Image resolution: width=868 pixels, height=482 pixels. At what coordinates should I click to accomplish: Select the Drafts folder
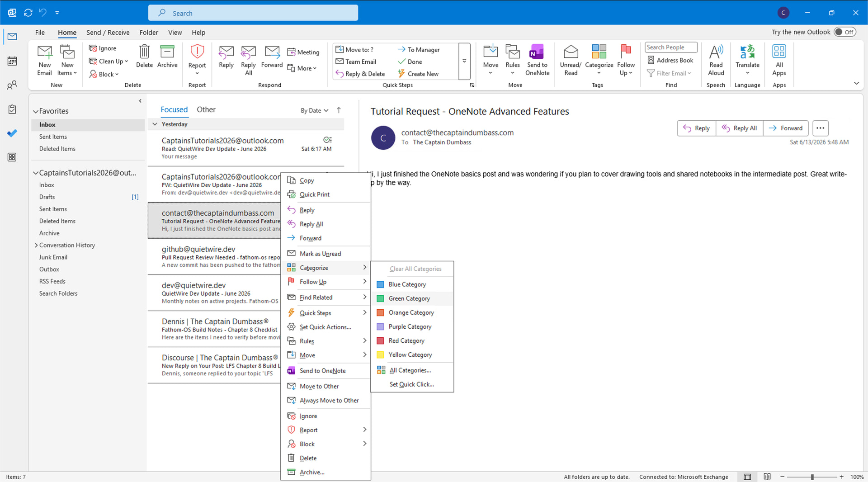pyautogui.click(x=47, y=197)
